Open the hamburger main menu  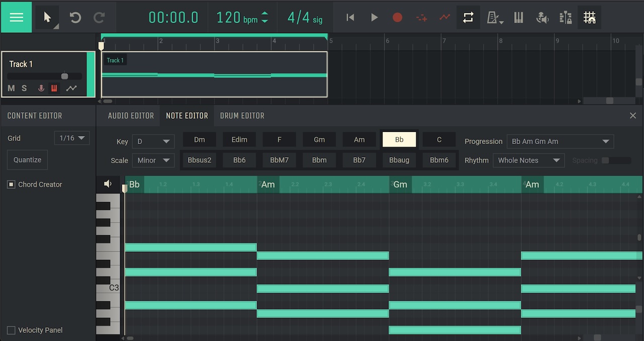pyautogui.click(x=17, y=17)
